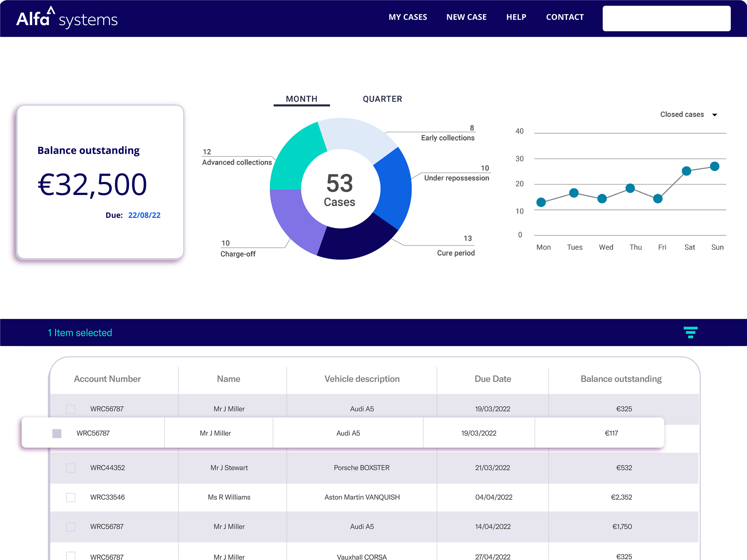Image resolution: width=747 pixels, height=560 pixels.
Task: Open the Closed cases dropdown
Action: (x=689, y=114)
